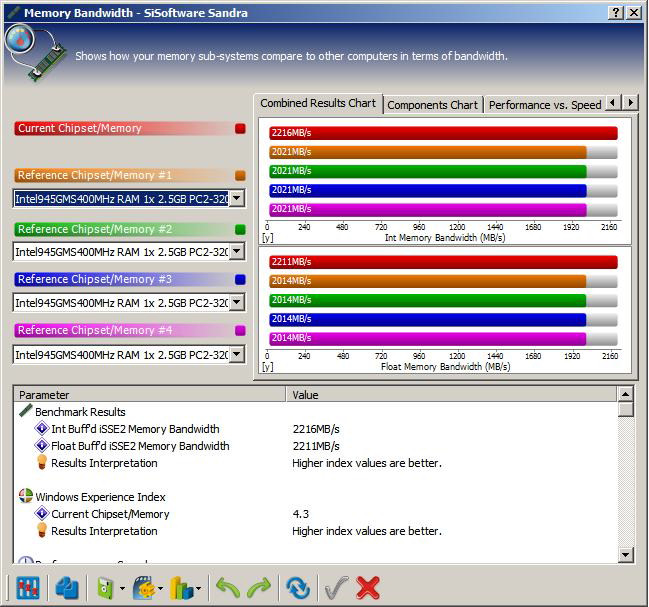The width and height of the screenshot is (649, 607).
Task: Click the help question mark button
Action: point(615,13)
